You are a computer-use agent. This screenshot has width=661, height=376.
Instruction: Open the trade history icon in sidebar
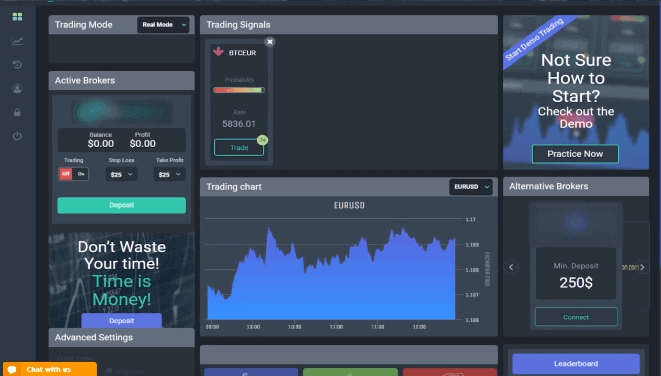pyautogui.click(x=17, y=64)
